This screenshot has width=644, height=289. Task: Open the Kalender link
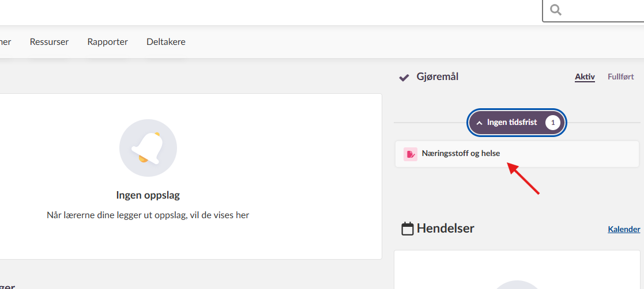click(624, 229)
